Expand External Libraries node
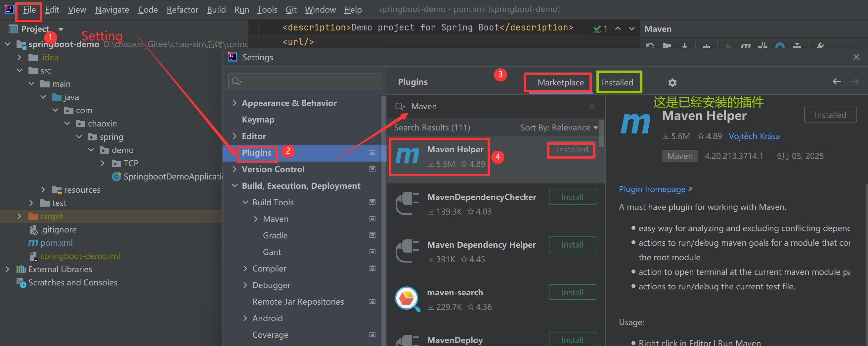The image size is (868, 346). click(7, 269)
